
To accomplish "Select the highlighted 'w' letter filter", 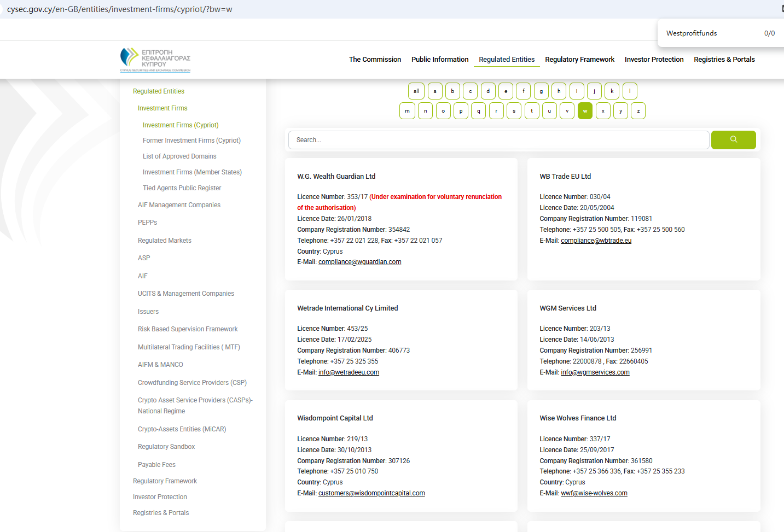I will 585,111.
